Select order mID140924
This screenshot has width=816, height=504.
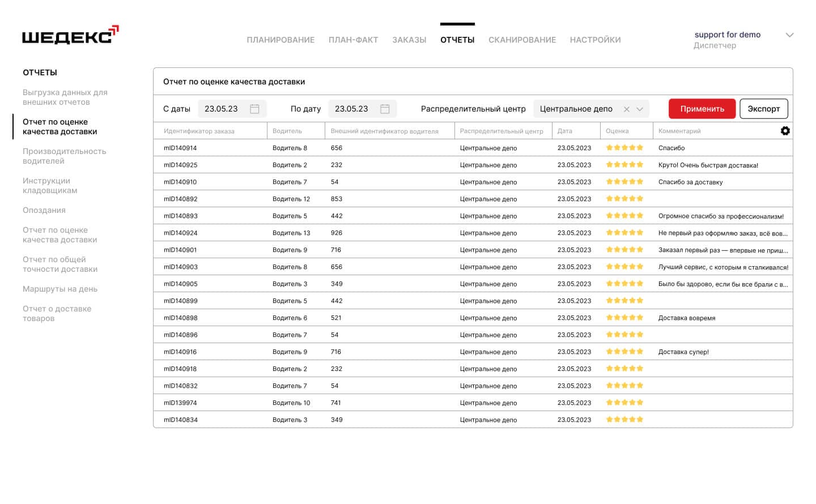(180, 233)
